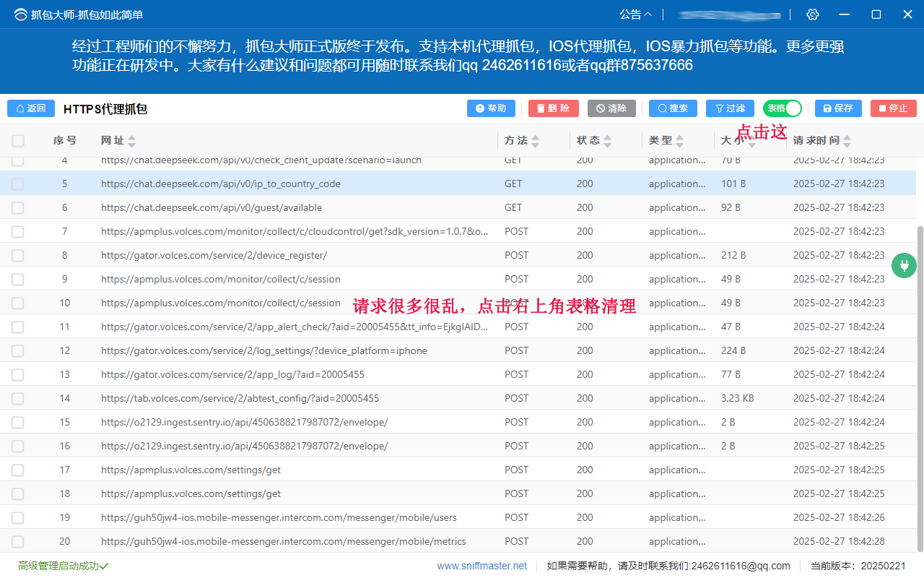This screenshot has width=924, height=578.
Task: Select the cloudcontrol/get request URL in row 7
Action: (295, 231)
